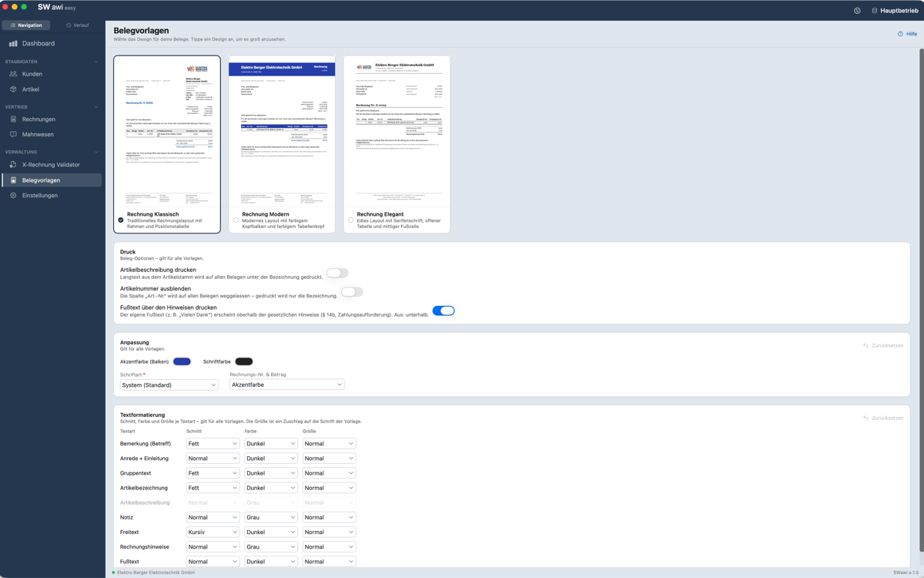Select the Rechnung Modern radio button

236,220
